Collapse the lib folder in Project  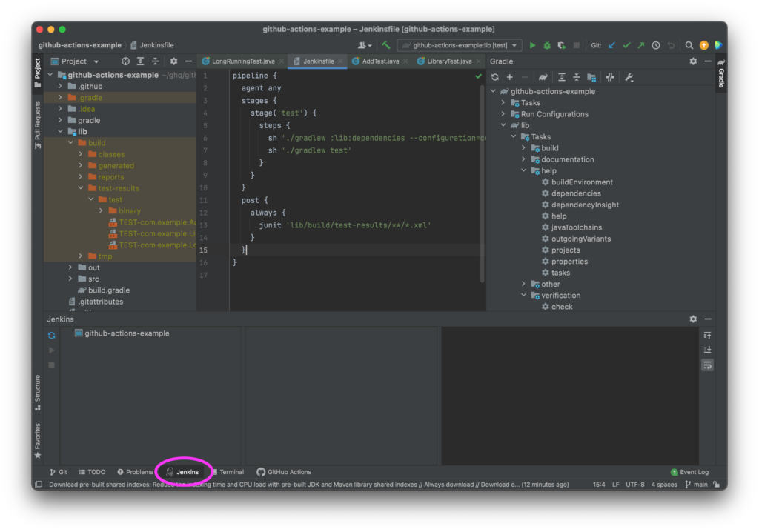60,131
